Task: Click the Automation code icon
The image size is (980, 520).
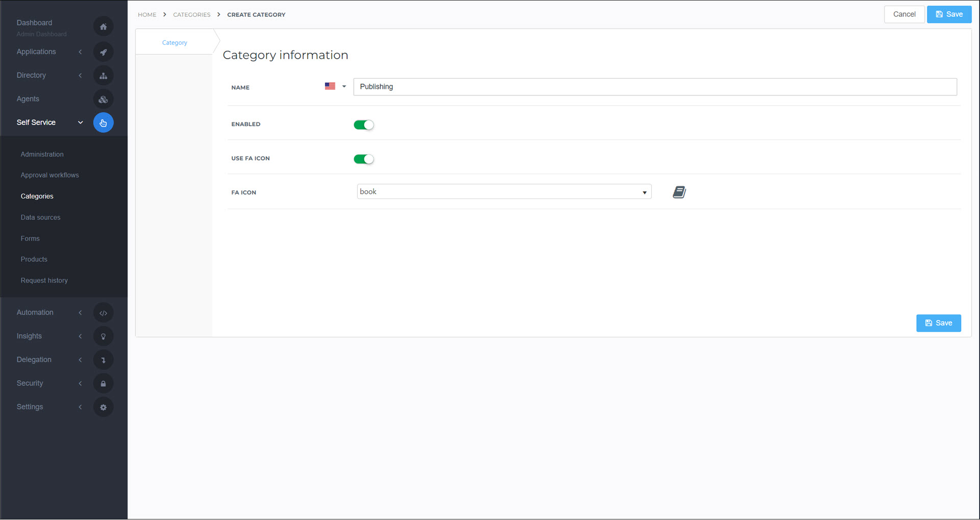Action: pyautogui.click(x=103, y=313)
